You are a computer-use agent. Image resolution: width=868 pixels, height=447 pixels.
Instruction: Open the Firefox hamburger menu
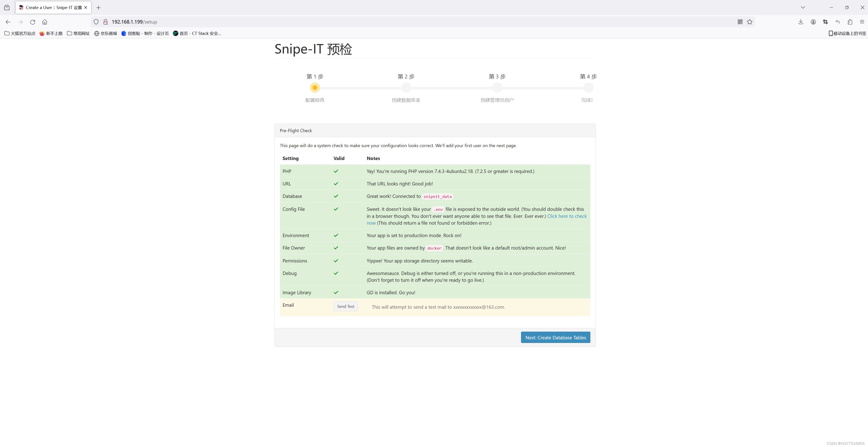tap(862, 22)
